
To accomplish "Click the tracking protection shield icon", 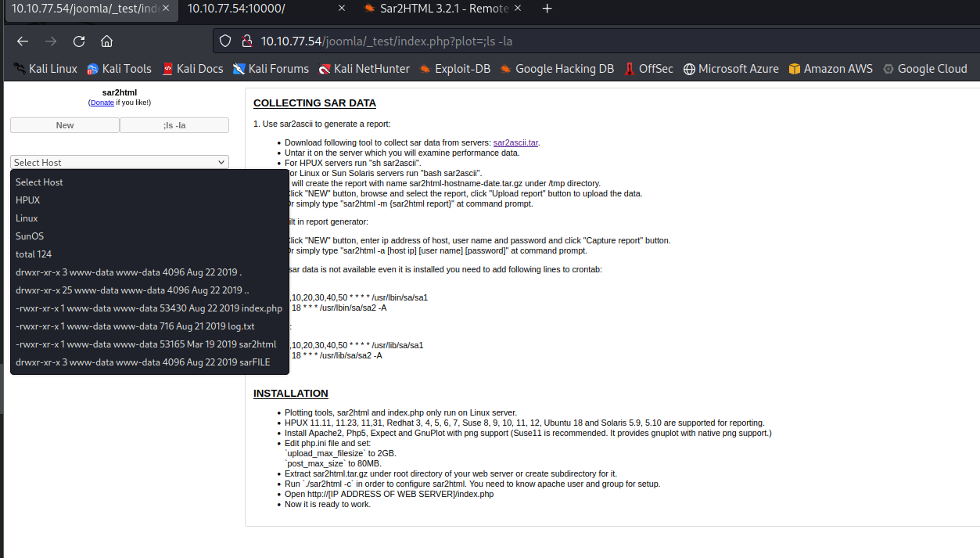I will coord(224,41).
